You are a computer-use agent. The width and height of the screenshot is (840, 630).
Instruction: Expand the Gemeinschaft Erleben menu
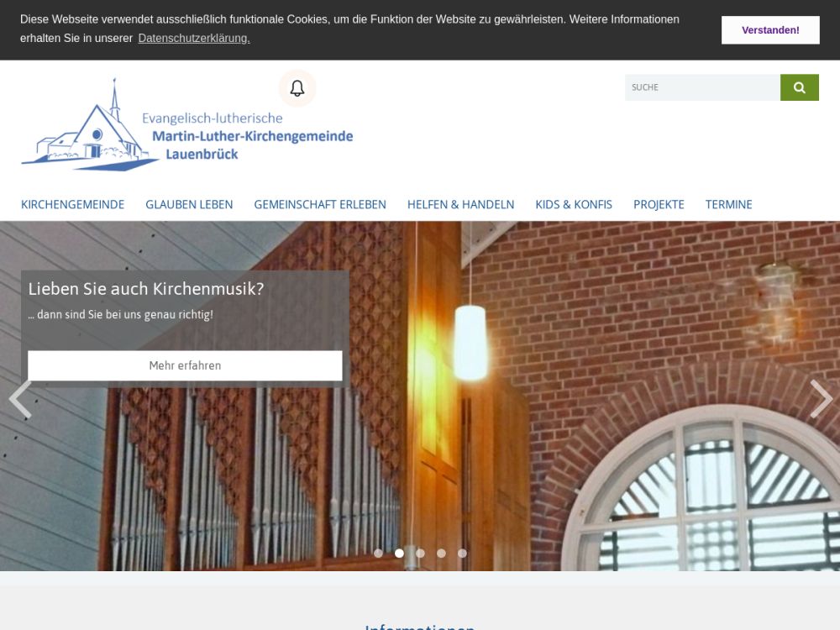320,204
